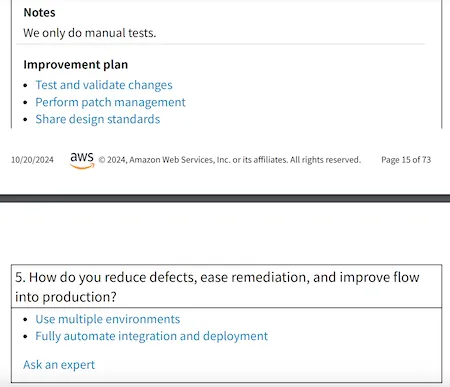
Task: Visit the Use multiple environments link
Action: (x=108, y=319)
